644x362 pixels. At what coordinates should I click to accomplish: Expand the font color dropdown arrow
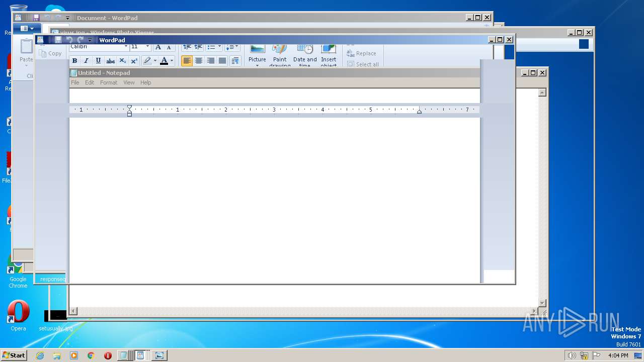(172, 61)
